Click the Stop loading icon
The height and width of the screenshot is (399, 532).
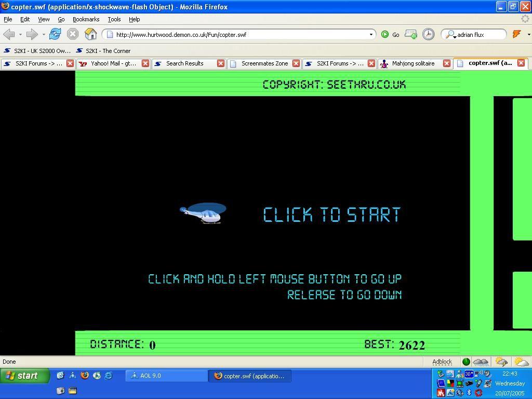coord(73,34)
